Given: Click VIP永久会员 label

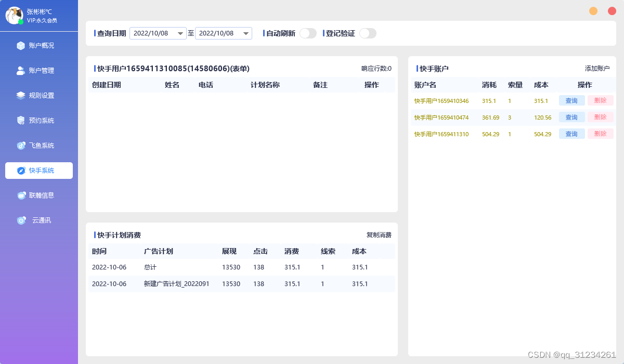Looking at the screenshot, I should [42, 21].
